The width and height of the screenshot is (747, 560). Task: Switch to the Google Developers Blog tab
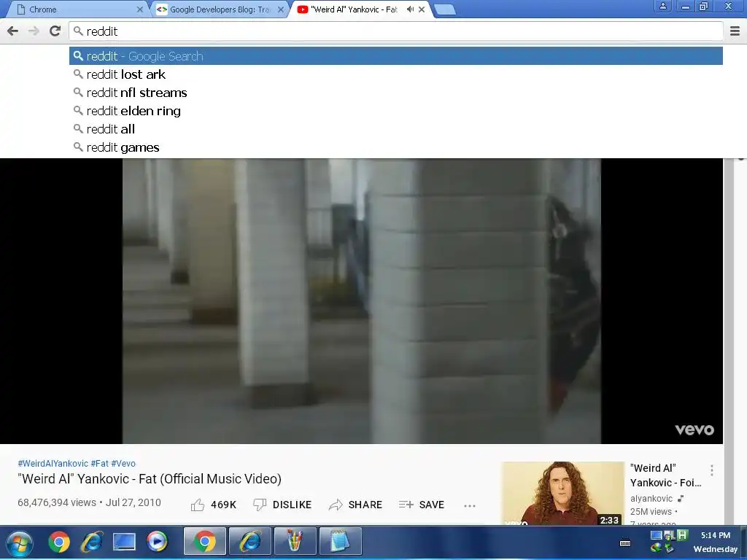(219, 9)
